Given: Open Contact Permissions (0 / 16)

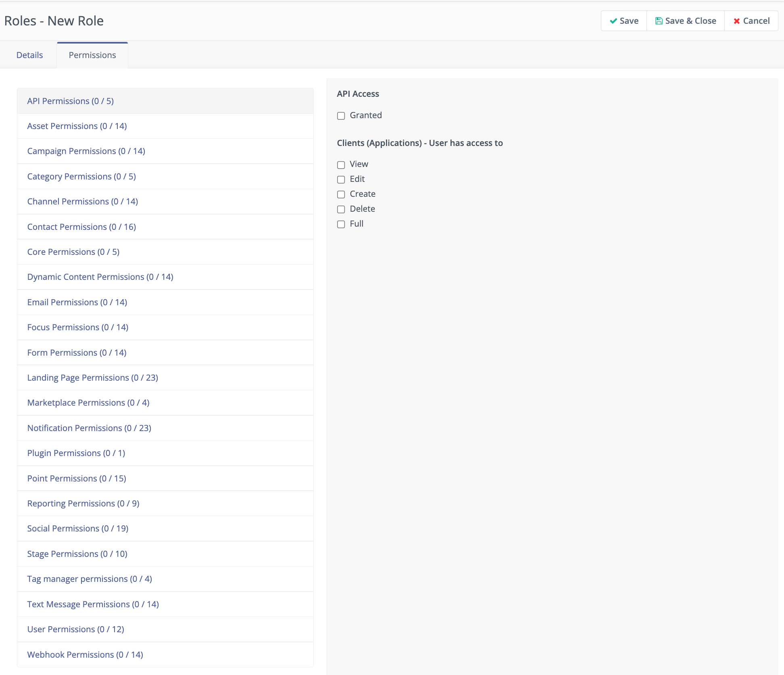Looking at the screenshot, I should coord(81,227).
